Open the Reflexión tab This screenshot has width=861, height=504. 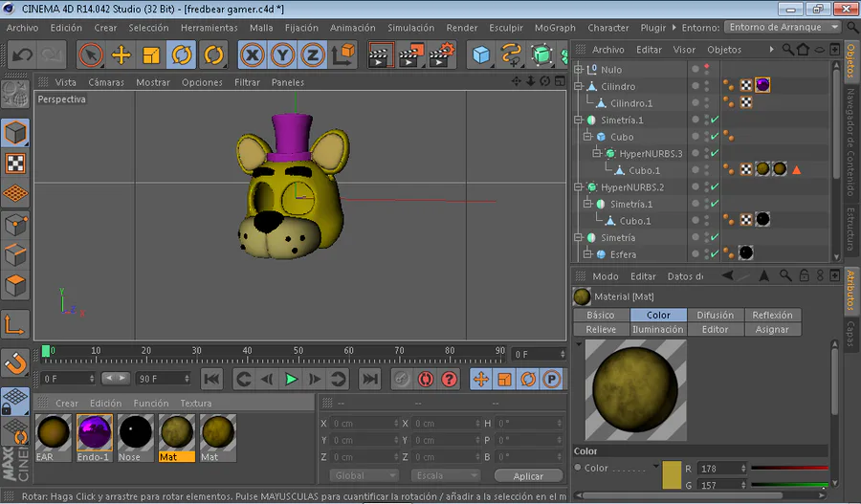pyautogui.click(x=772, y=316)
